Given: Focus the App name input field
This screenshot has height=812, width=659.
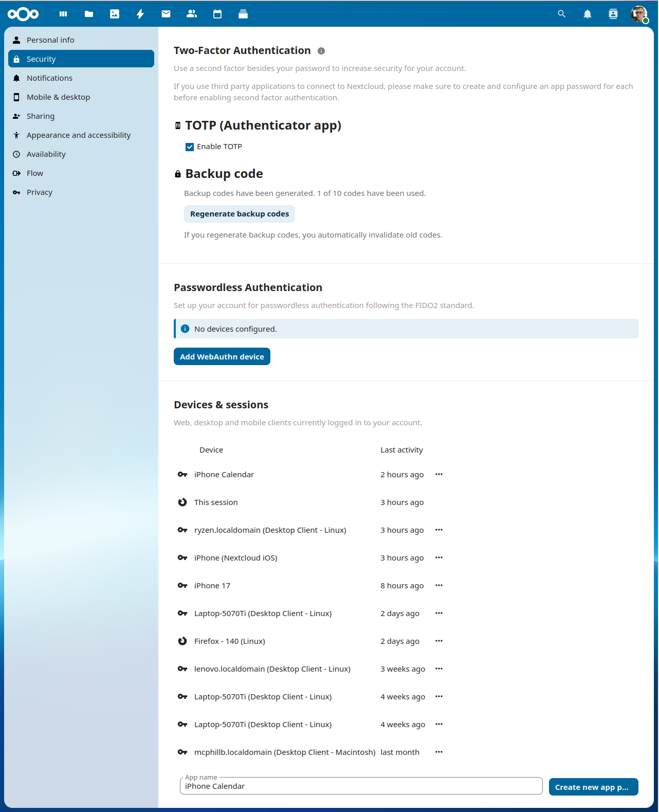Looking at the screenshot, I should [x=361, y=786].
